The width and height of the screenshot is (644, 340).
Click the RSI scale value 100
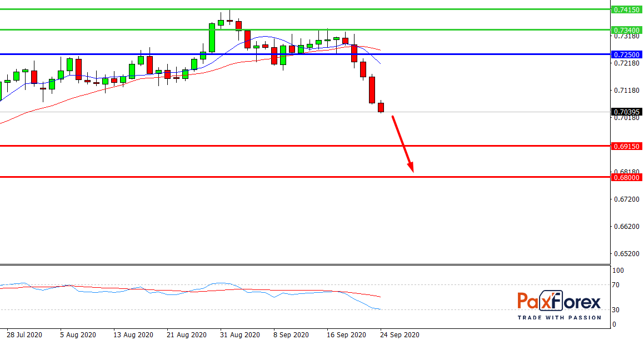(x=618, y=270)
